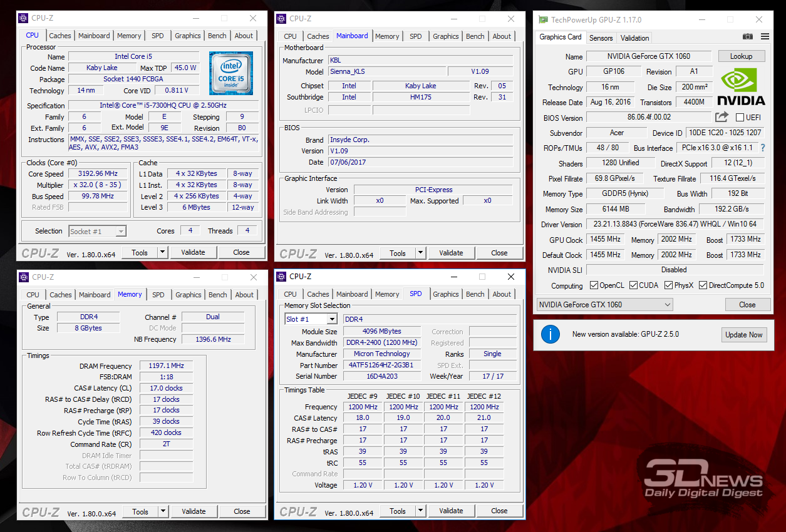Expand Tools arrow in CPU-Z Processor window
The width and height of the screenshot is (786, 532).
click(163, 252)
